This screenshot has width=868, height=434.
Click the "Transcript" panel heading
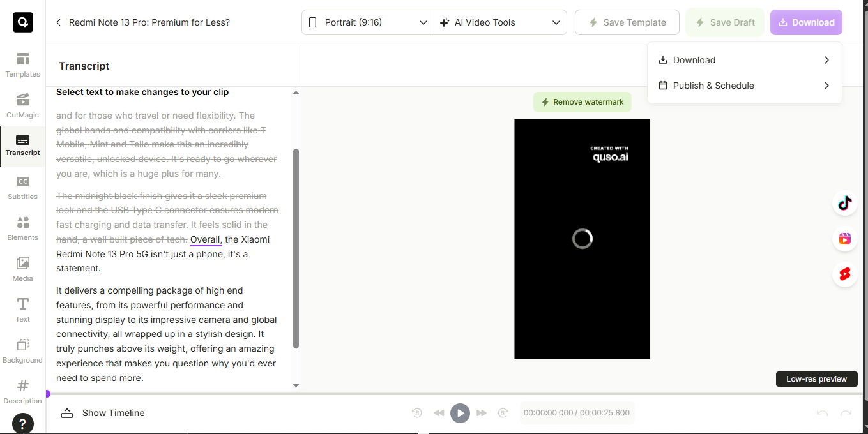pyautogui.click(x=84, y=66)
